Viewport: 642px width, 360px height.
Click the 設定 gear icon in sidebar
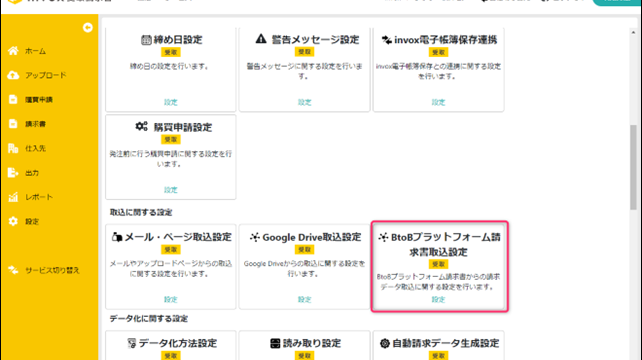13,221
